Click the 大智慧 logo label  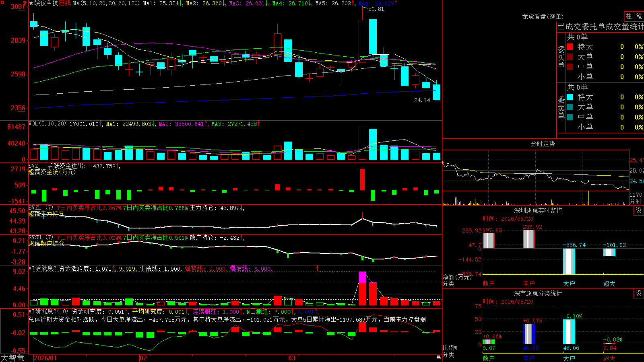click(12, 358)
